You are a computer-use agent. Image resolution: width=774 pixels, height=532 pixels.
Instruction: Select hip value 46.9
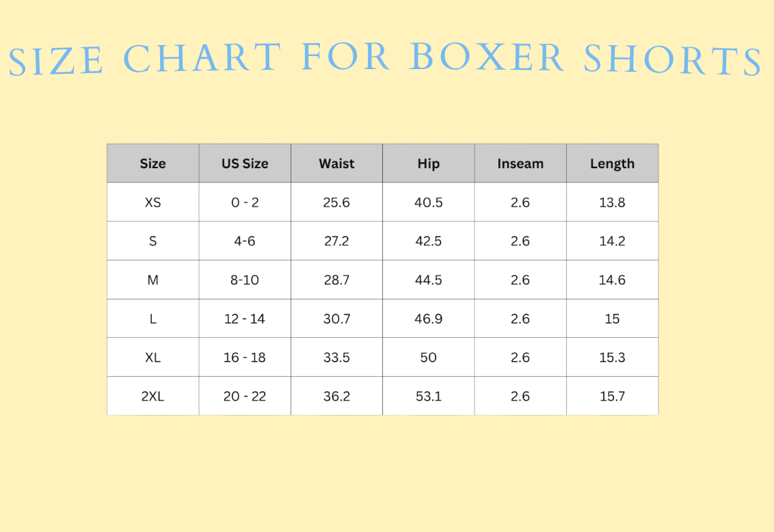pos(429,319)
